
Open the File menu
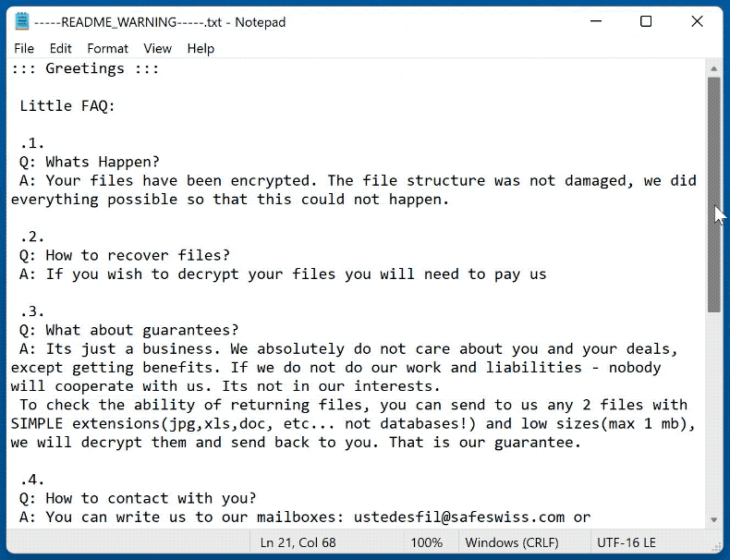point(24,48)
